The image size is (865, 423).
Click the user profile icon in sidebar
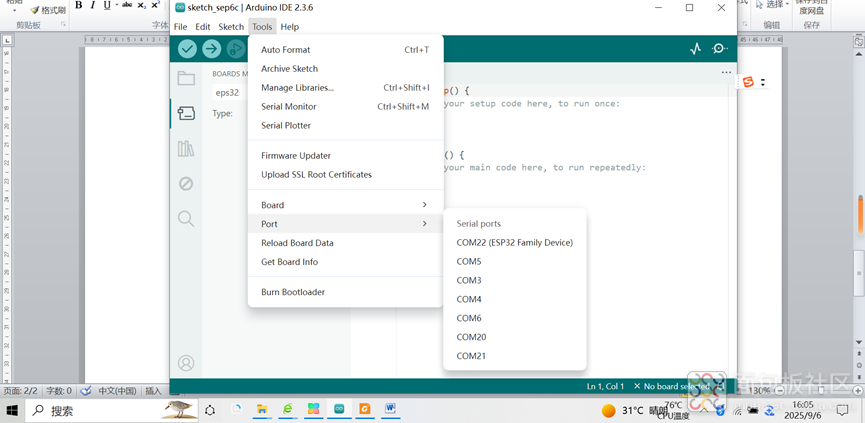186,363
